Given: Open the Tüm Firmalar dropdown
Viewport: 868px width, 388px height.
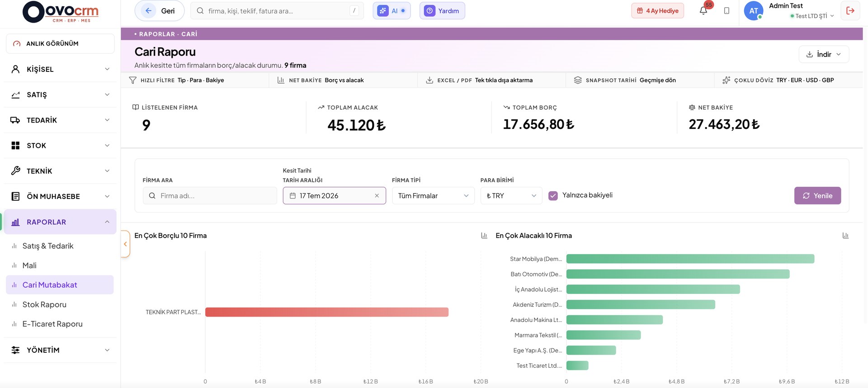Looking at the screenshot, I should point(433,196).
